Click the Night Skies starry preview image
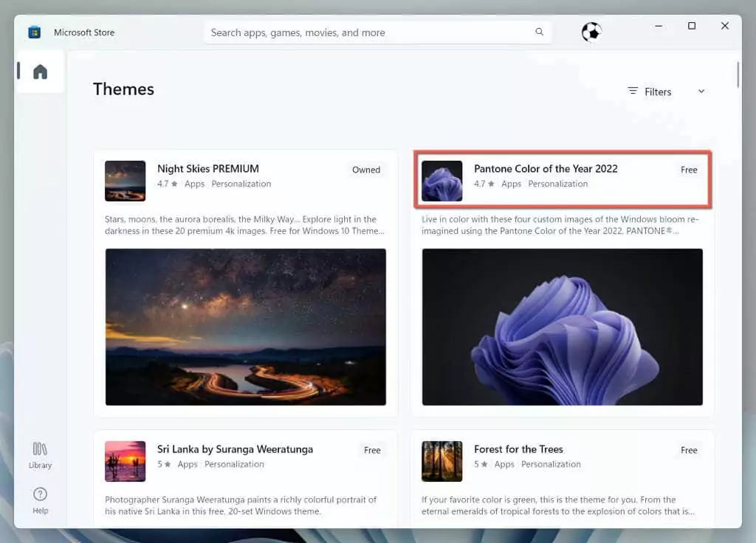This screenshot has width=756, height=543. (x=245, y=327)
